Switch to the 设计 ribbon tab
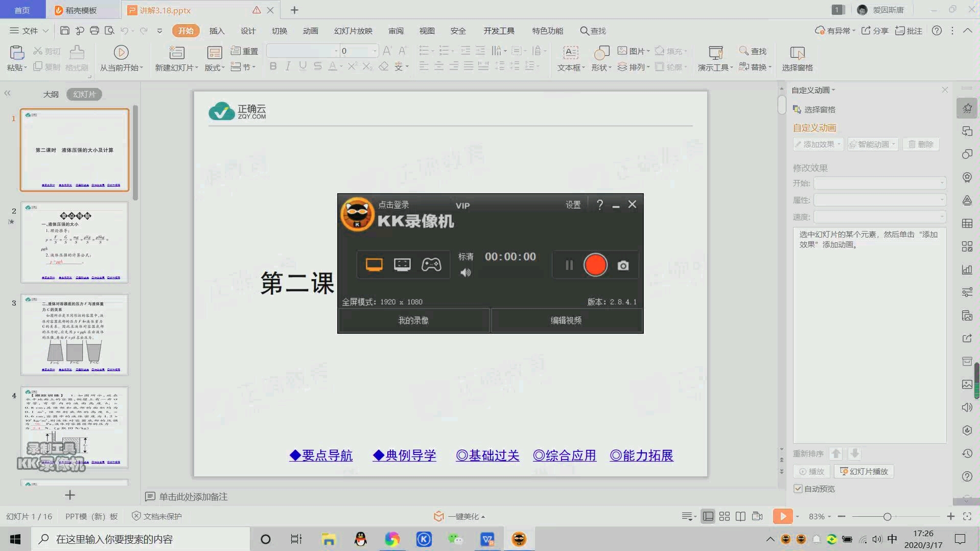The width and height of the screenshot is (980, 551). click(248, 31)
